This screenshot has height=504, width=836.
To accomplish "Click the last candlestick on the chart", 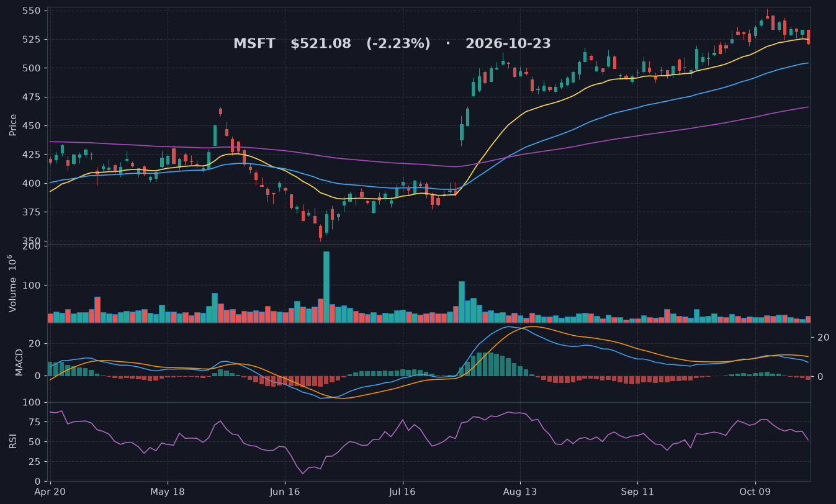I will (808, 37).
